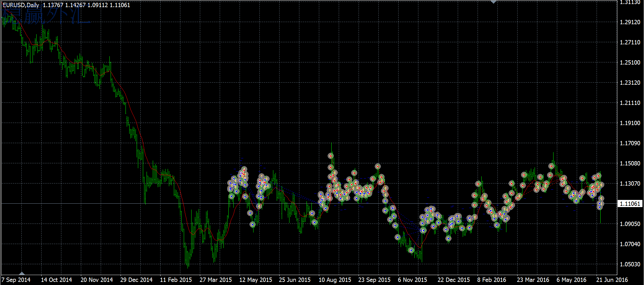
Task: Click the 12 May 2015 date label
Action: 256,280
